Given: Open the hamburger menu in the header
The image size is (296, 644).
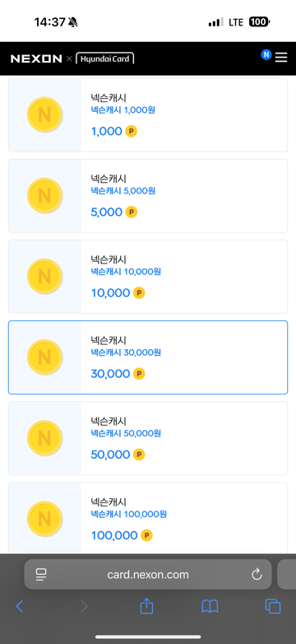Looking at the screenshot, I should 281,58.
